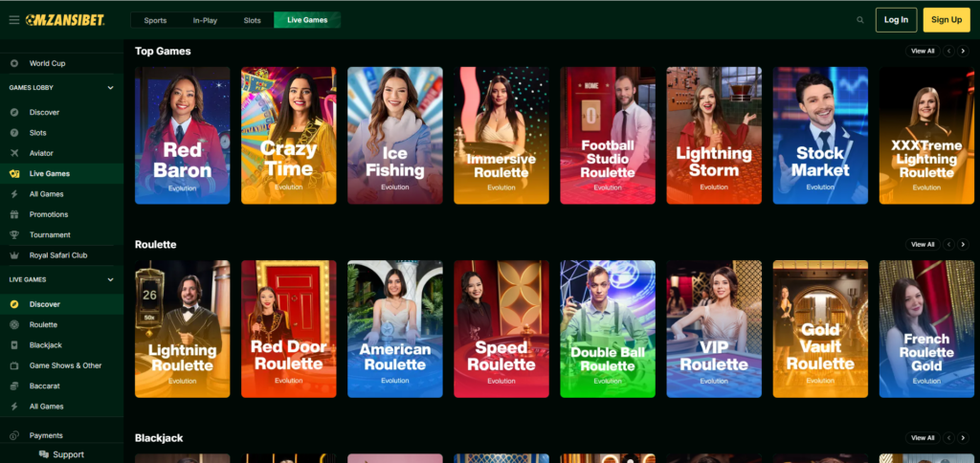The image size is (980, 463).
Task: Click the Royal Safari Club crown icon
Action: click(15, 255)
